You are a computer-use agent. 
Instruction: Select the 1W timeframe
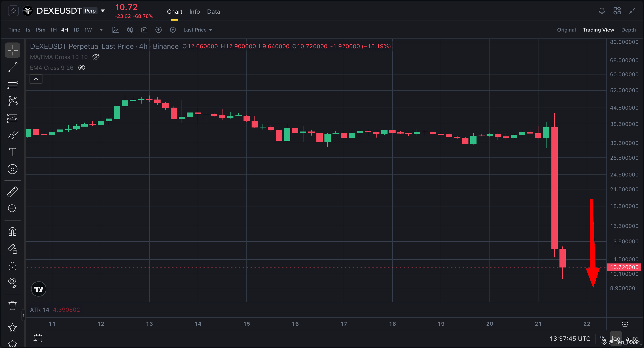tap(88, 30)
